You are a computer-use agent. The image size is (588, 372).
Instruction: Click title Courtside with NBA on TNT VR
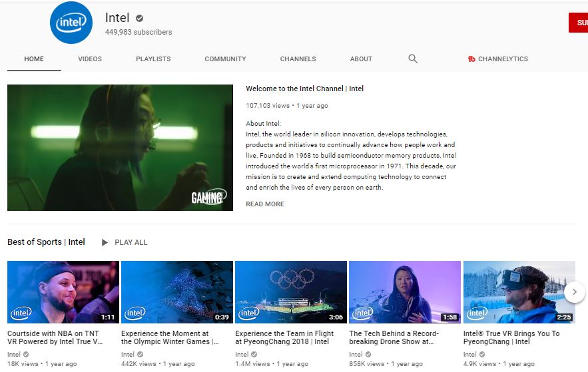coord(55,337)
